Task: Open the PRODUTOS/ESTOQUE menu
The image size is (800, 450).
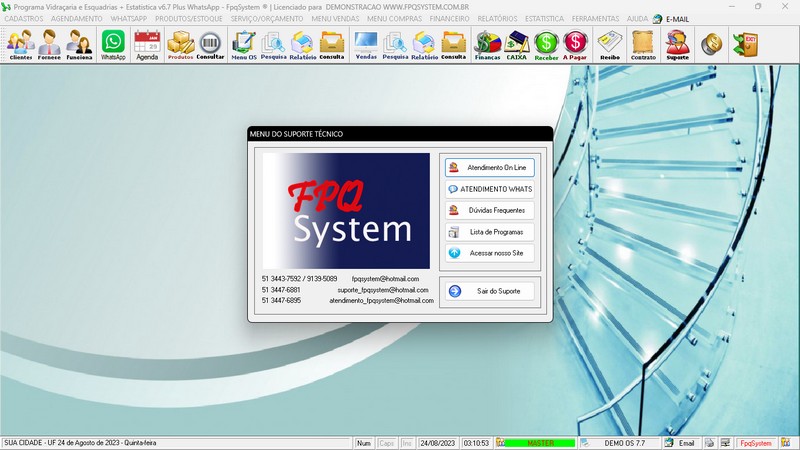Action: pos(189,19)
